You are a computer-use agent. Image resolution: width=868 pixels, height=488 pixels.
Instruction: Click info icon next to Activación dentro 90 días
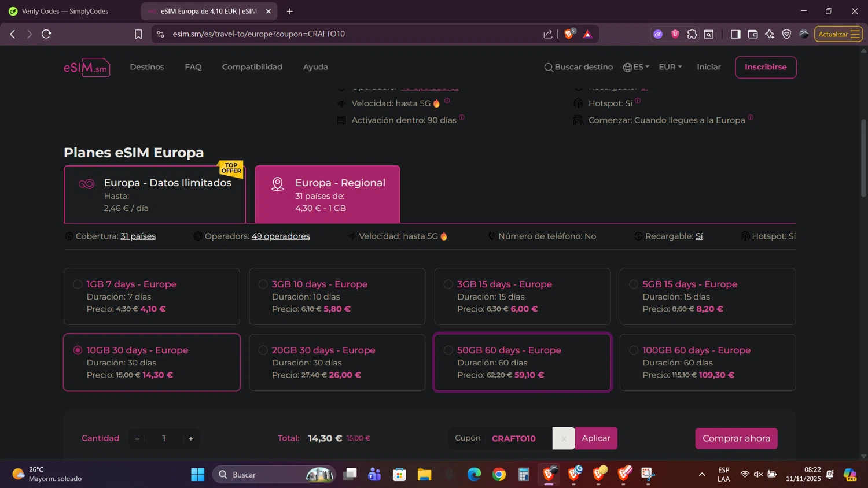click(x=462, y=117)
